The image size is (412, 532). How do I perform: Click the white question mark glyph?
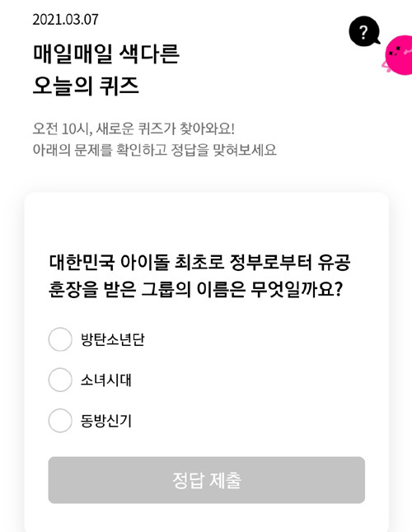363,32
